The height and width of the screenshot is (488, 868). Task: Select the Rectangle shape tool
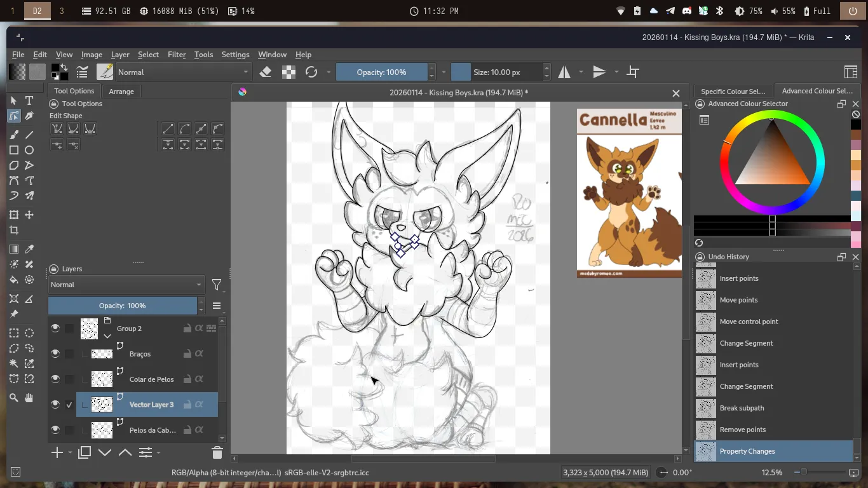click(x=14, y=150)
